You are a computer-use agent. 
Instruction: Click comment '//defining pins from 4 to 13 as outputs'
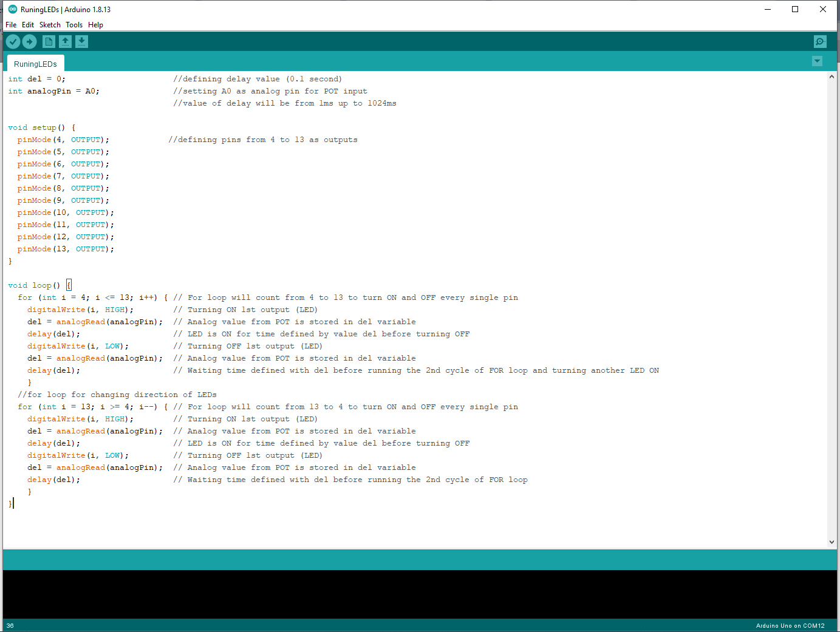click(263, 140)
